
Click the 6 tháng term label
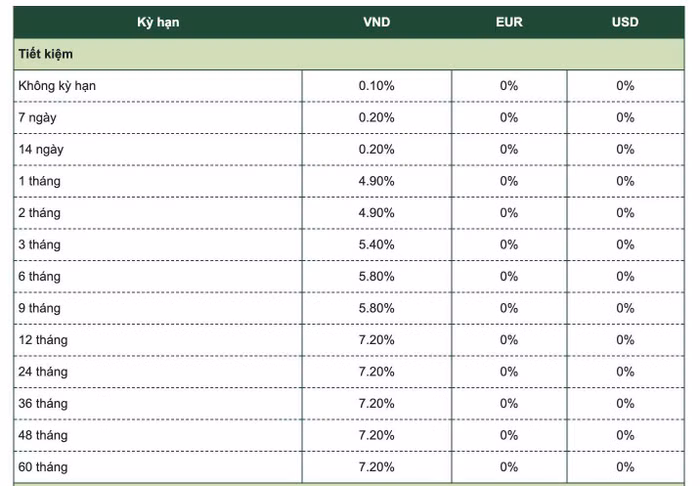pos(39,277)
